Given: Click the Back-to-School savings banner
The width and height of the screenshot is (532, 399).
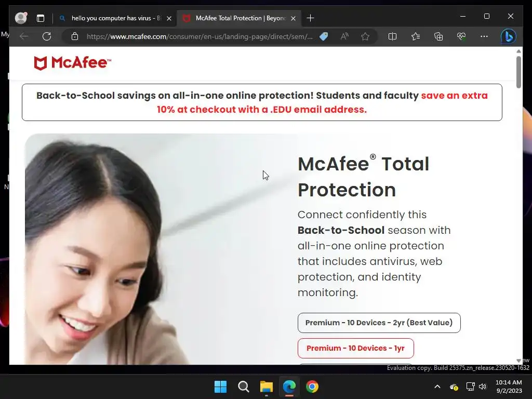Looking at the screenshot, I should 262,102.
